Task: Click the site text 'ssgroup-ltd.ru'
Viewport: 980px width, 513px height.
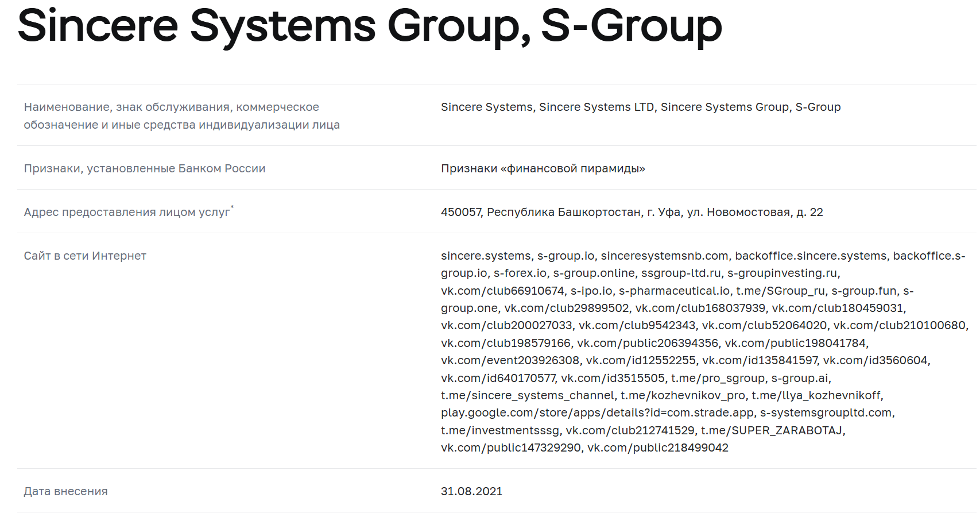Action: (681, 273)
